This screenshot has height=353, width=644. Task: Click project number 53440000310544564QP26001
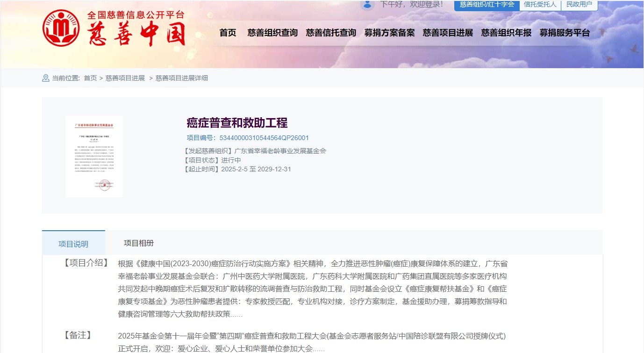click(x=264, y=138)
